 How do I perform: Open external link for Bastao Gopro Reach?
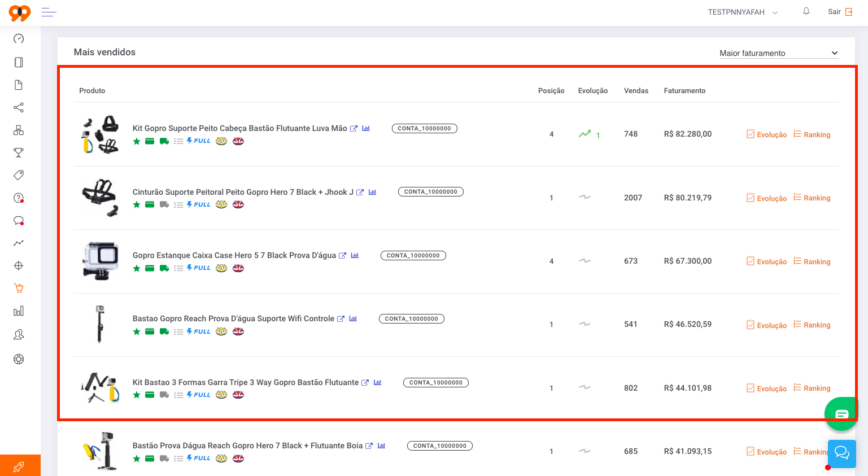pyautogui.click(x=341, y=319)
